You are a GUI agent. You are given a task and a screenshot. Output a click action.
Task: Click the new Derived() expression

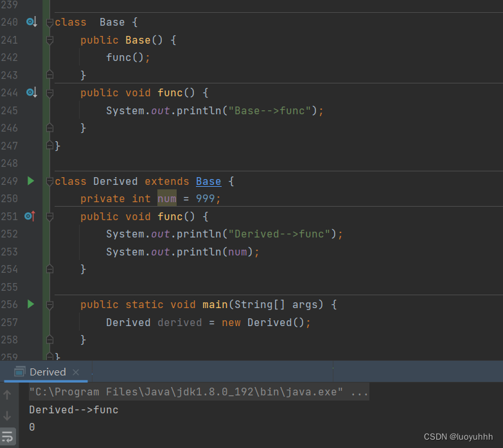click(x=263, y=322)
